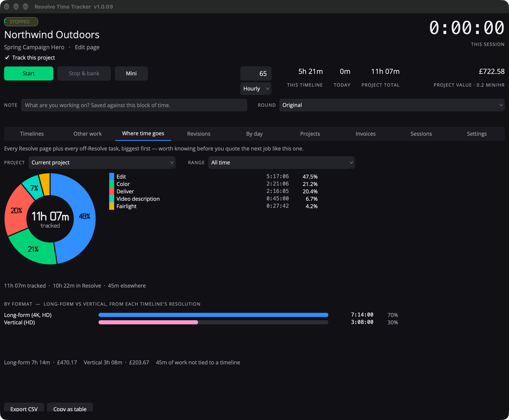509x420 pixels.
Task: Click the orange Fairlight legend swatch
Action: click(112, 206)
